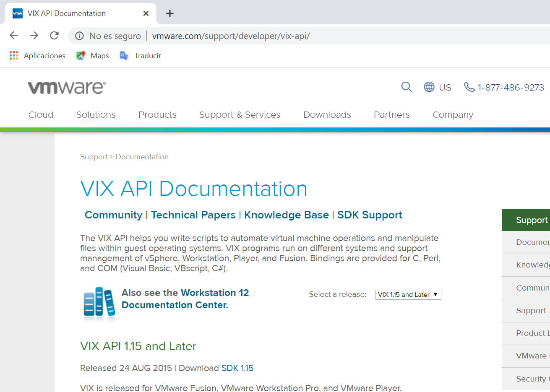The height and width of the screenshot is (392, 550).
Task: Follow the Knowledge Base link
Action: pos(286,215)
